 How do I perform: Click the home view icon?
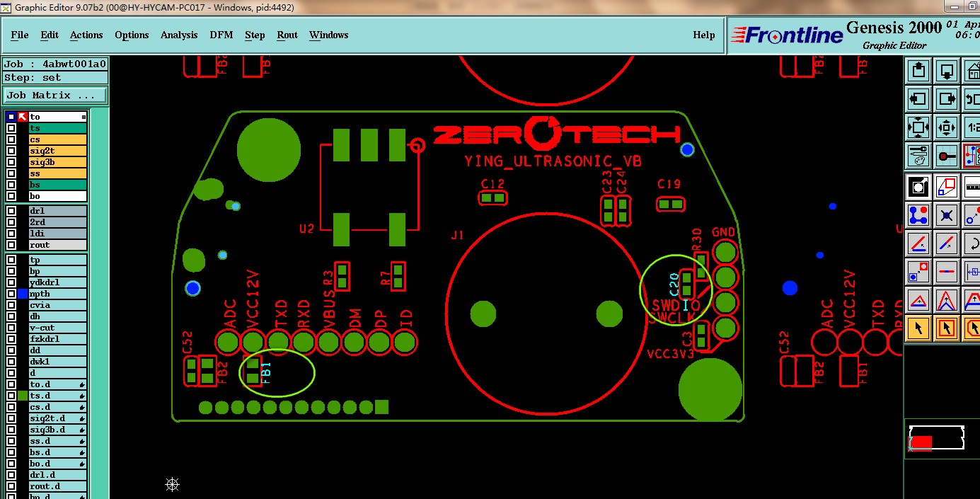pyautogui.click(x=973, y=71)
